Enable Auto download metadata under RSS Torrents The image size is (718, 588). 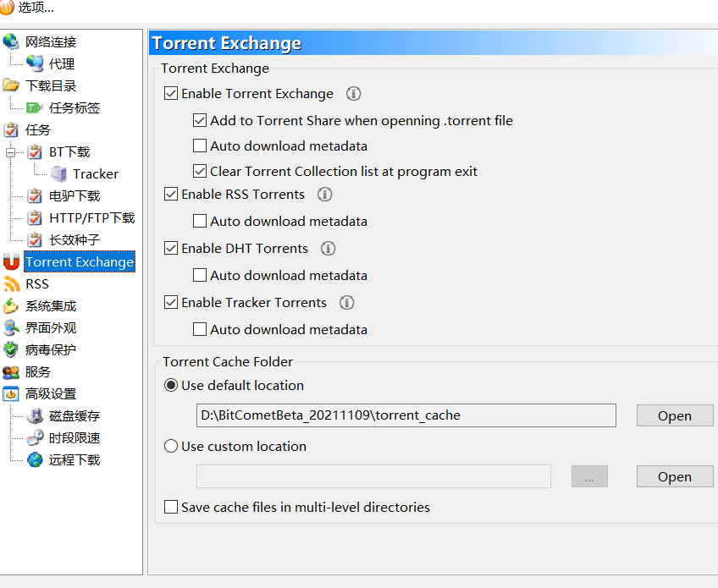200,222
